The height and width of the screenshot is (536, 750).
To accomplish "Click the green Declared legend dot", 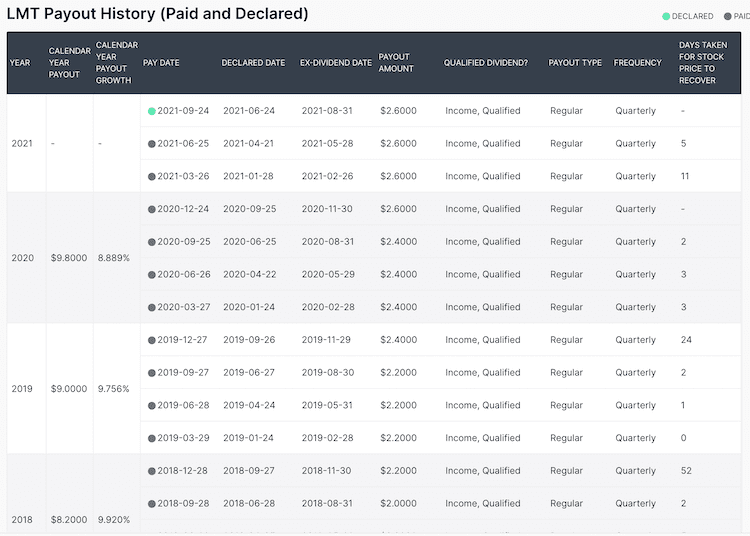I will [666, 16].
